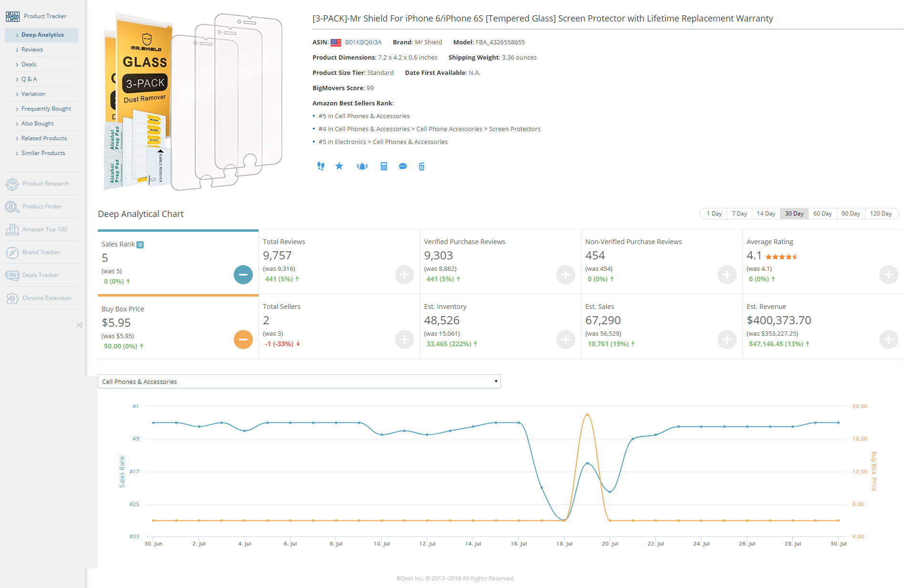Click the product title heading
This screenshot has width=905, height=588.
(542, 19)
